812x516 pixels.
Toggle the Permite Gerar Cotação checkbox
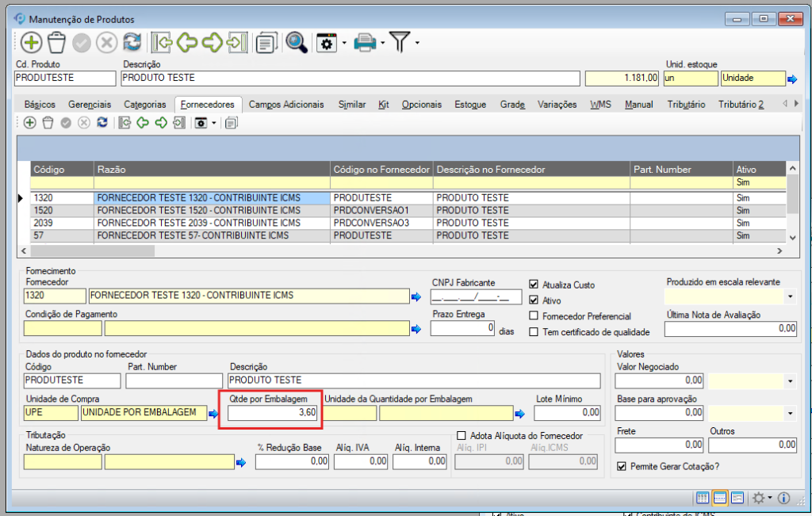622,466
